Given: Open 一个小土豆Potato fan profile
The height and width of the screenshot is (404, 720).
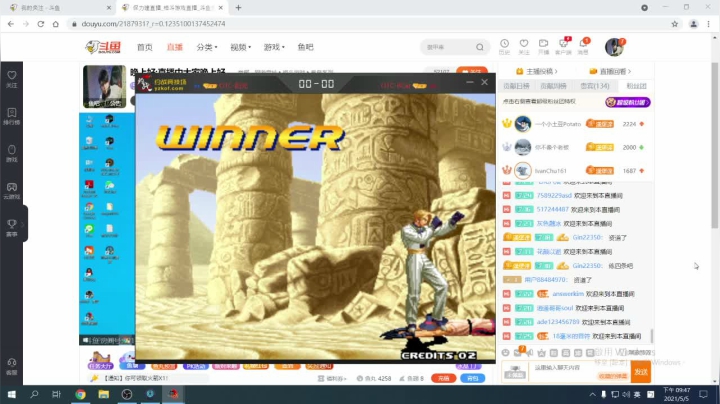Looking at the screenshot, I should pyautogui.click(x=557, y=124).
